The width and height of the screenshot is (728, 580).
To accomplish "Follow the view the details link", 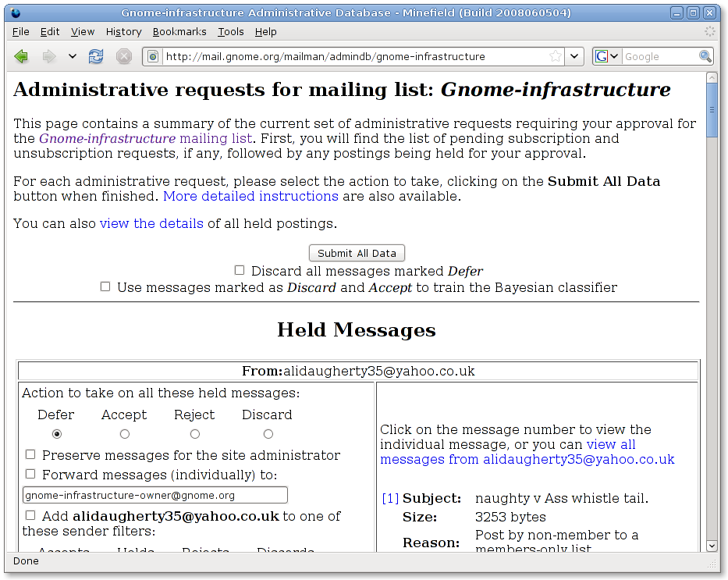I will click(151, 223).
